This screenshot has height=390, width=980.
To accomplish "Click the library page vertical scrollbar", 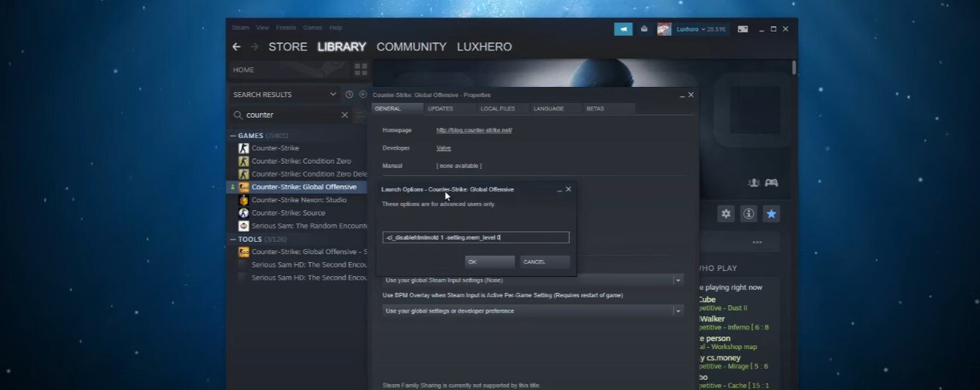I will pyautogui.click(x=794, y=68).
